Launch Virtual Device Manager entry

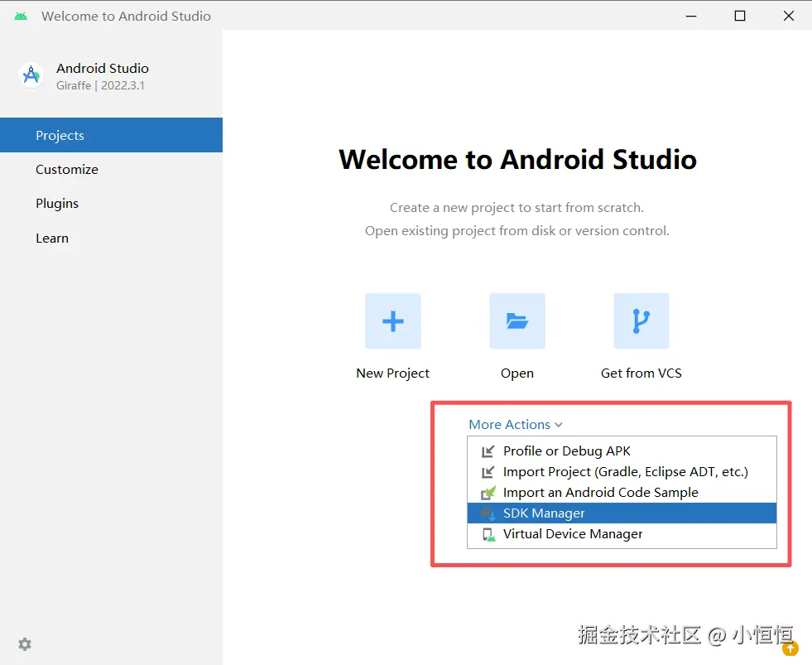point(622,534)
